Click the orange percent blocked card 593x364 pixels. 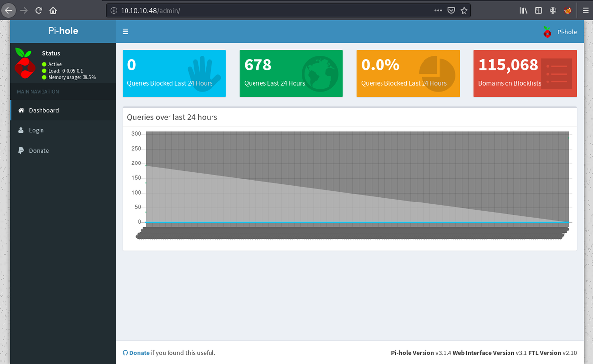pyautogui.click(x=408, y=73)
